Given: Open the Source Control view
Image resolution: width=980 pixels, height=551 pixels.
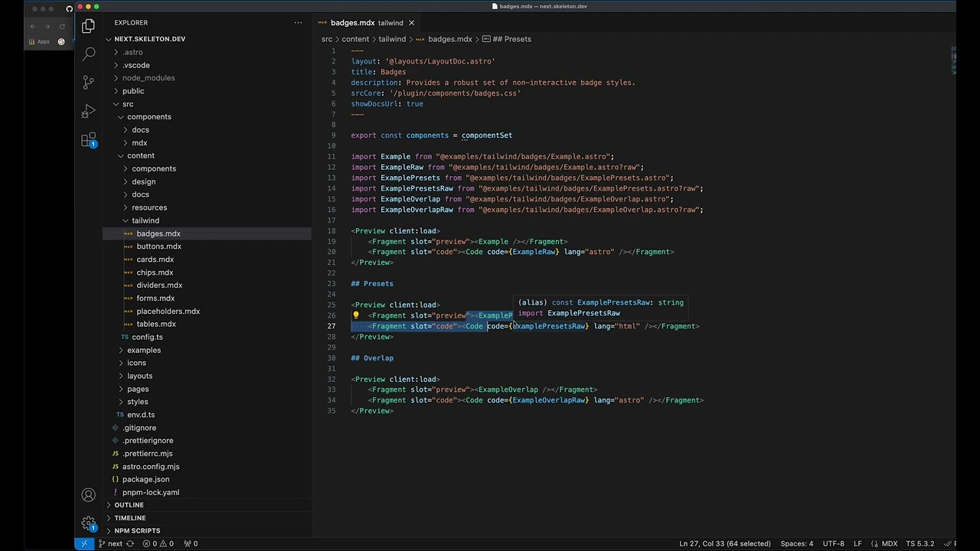Looking at the screenshot, I should [x=89, y=82].
